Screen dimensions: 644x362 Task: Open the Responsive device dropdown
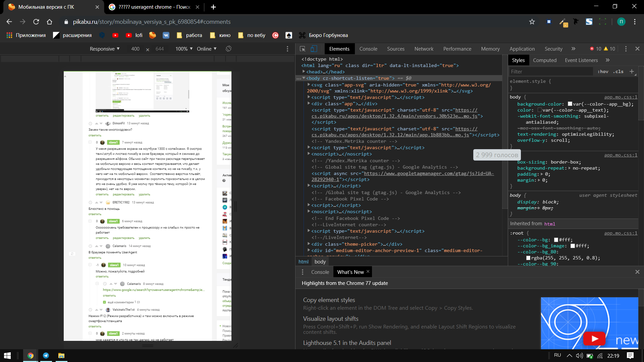(x=104, y=49)
